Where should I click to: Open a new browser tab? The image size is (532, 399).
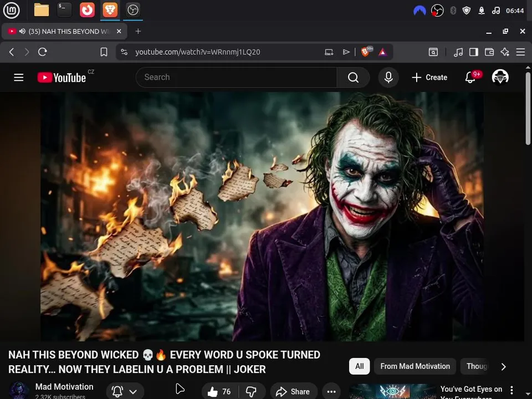pos(138,31)
